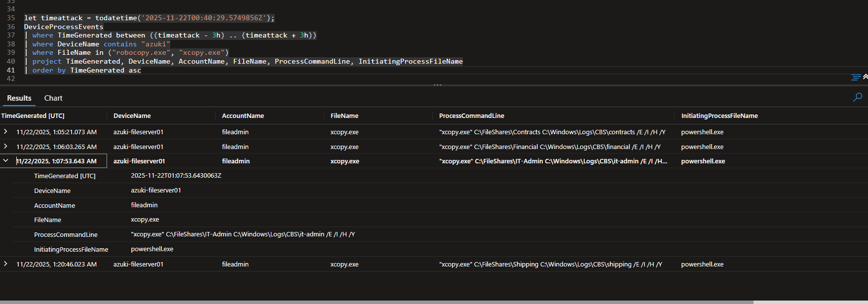Switch to the Chart tab
Image resolution: width=868 pixels, height=304 pixels.
coord(53,98)
